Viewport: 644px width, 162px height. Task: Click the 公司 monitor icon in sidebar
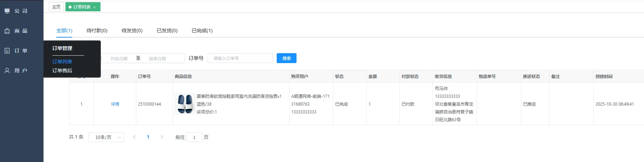click(7, 11)
